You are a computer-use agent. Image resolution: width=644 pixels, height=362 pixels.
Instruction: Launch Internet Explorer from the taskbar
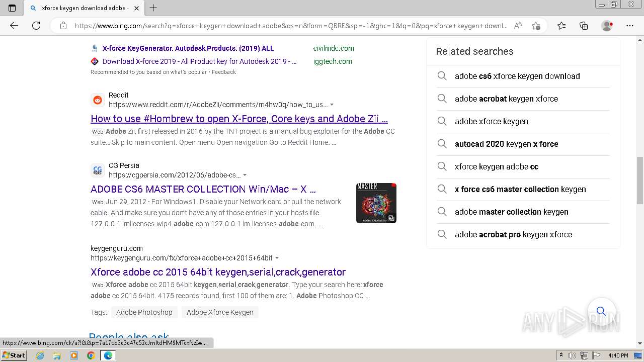coord(40,355)
